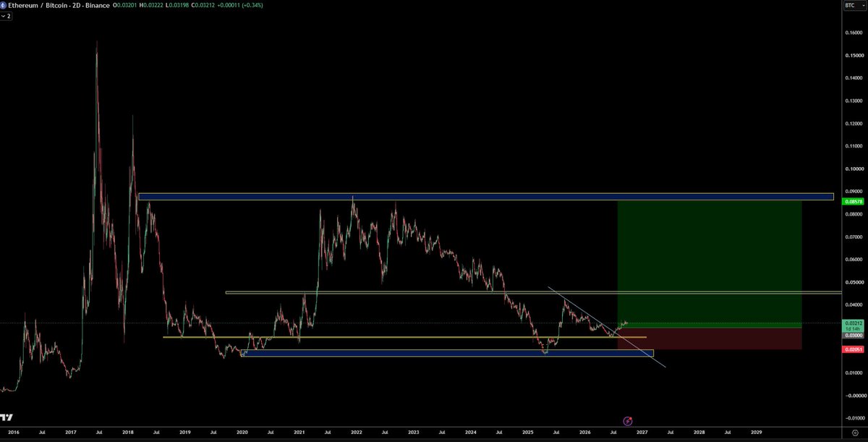The image size is (868, 442).
Task: Click the red 0.02051 stop price label
Action: tap(854, 349)
